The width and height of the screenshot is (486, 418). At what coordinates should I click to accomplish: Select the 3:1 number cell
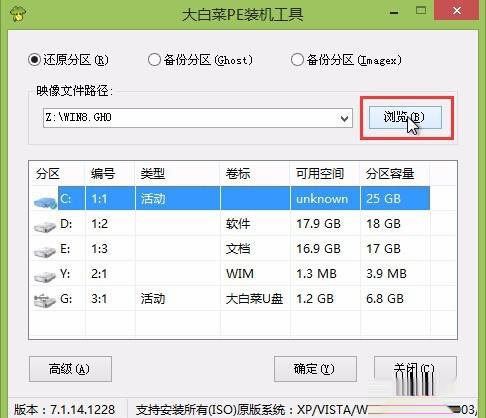[x=110, y=299]
